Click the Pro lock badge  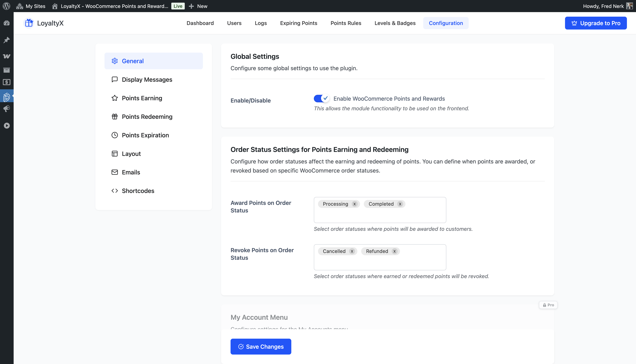pyautogui.click(x=548, y=305)
